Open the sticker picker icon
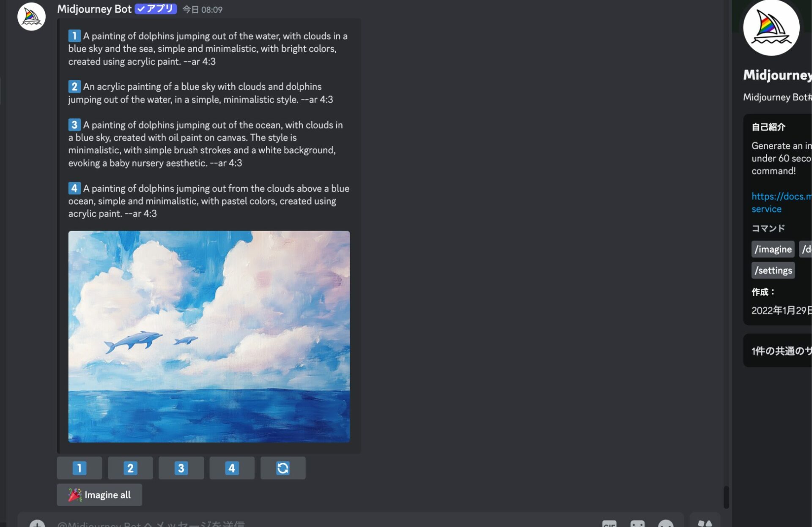 pos(637,524)
